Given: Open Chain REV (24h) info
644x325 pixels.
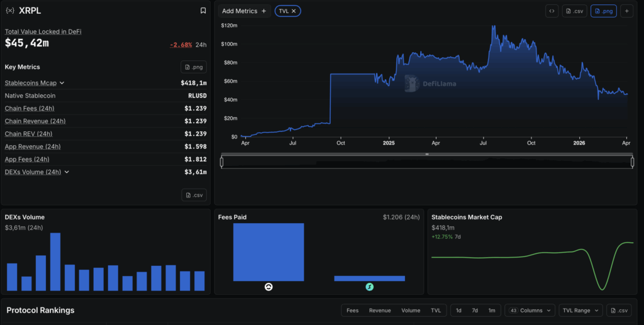Looking at the screenshot, I should (x=29, y=134).
